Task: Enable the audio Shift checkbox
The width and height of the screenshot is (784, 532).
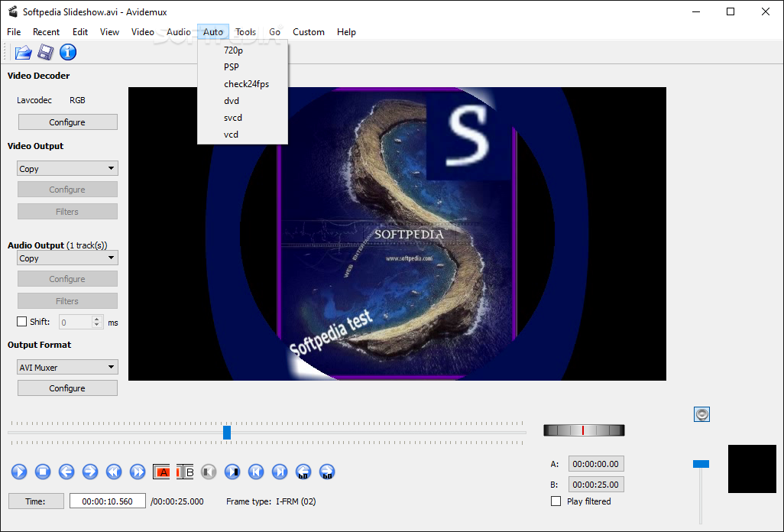Action: pos(21,322)
